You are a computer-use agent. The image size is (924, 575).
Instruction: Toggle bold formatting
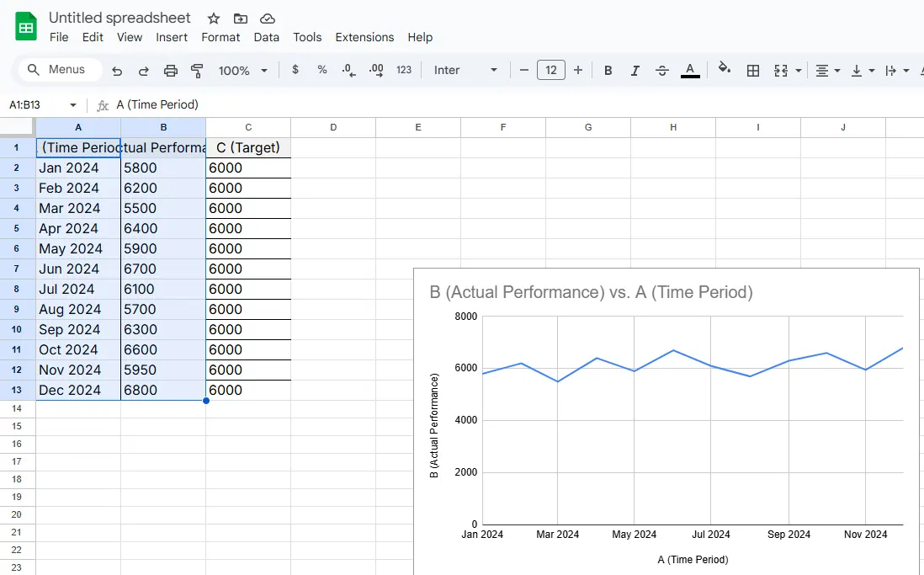click(x=608, y=71)
